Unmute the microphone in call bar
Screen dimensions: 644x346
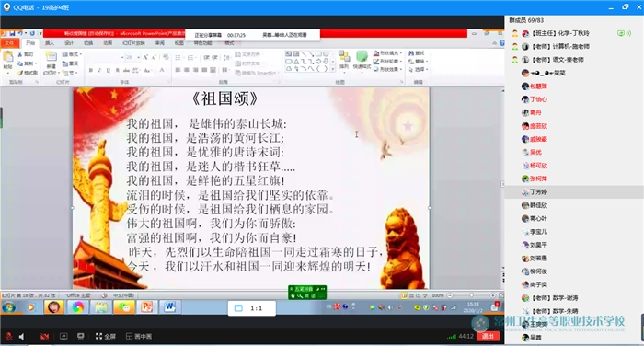pos(8,336)
